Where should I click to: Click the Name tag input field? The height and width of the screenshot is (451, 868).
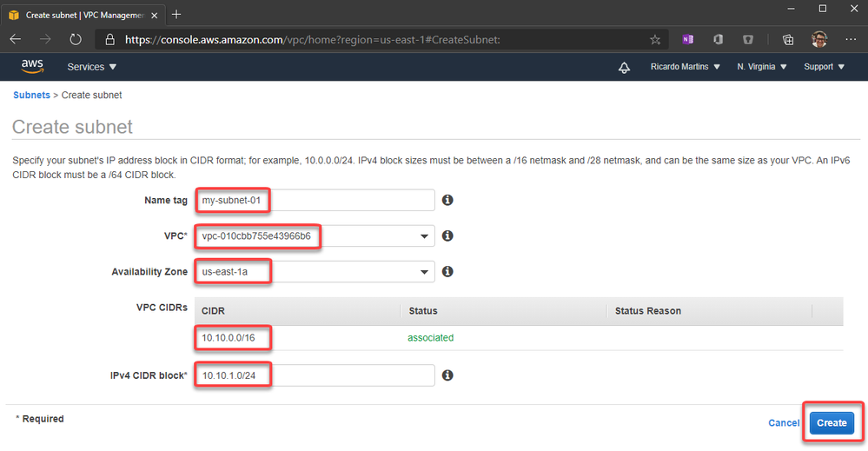pos(315,201)
